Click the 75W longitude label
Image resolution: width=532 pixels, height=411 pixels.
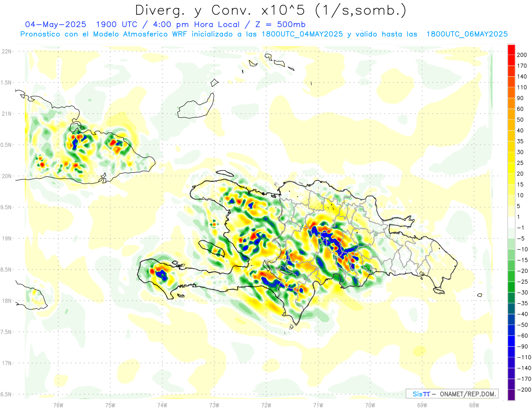[x=110, y=404]
